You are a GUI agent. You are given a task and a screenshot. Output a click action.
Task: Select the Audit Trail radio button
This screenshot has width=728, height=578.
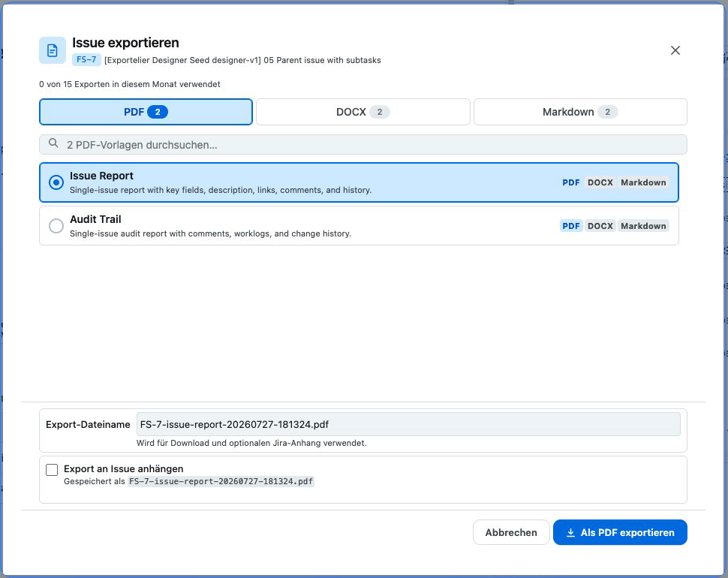(x=56, y=226)
